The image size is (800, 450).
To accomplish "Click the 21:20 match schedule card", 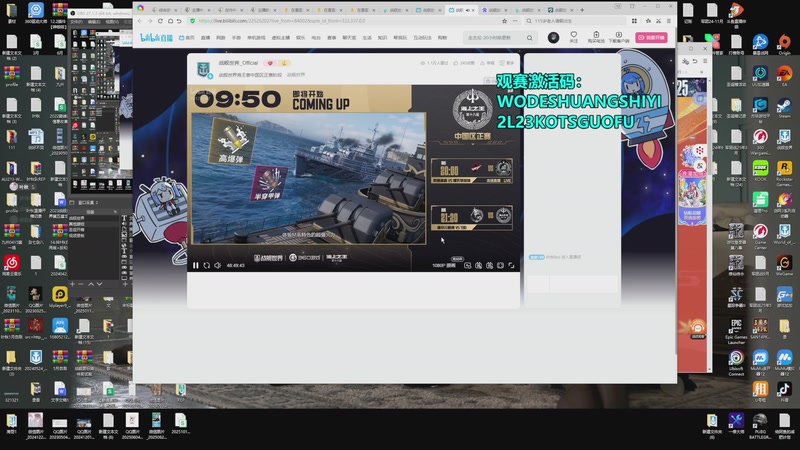I will click(472, 217).
